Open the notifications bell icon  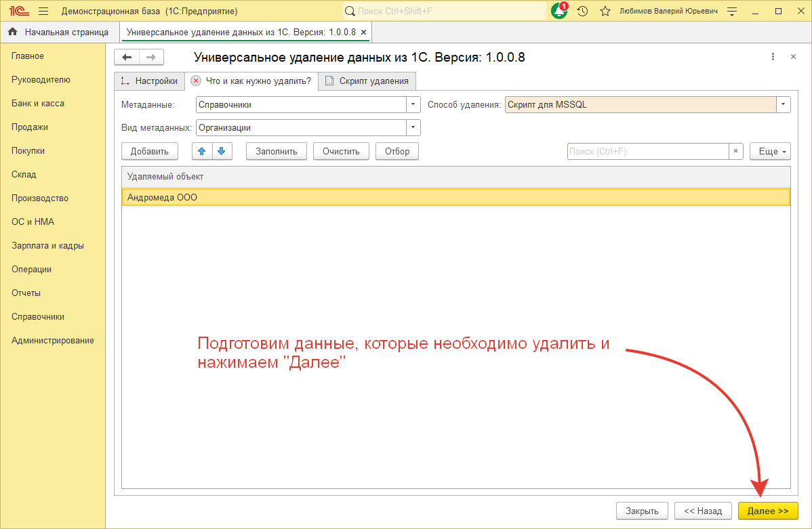(x=559, y=12)
